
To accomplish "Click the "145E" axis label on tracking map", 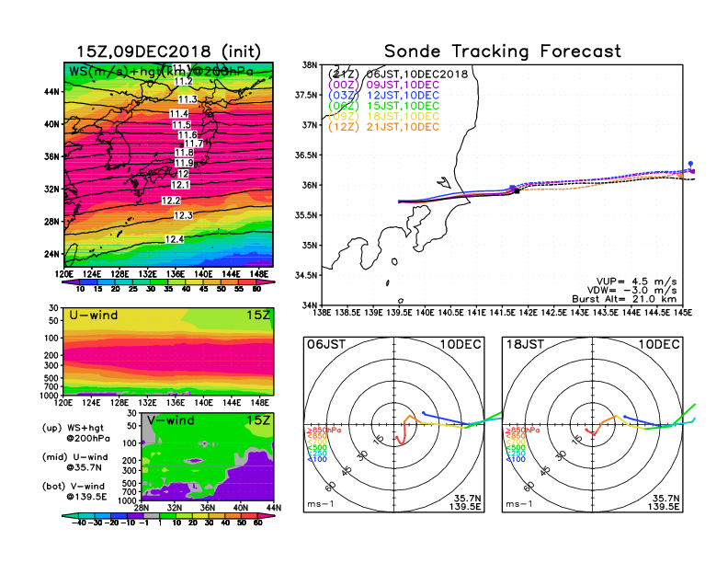I will coord(682,313).
